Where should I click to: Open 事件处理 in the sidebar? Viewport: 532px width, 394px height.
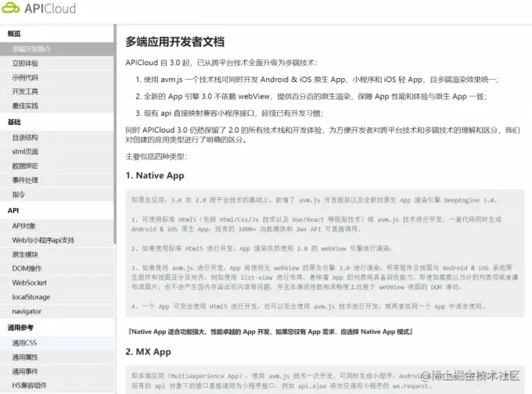click(x=56, y=180)
